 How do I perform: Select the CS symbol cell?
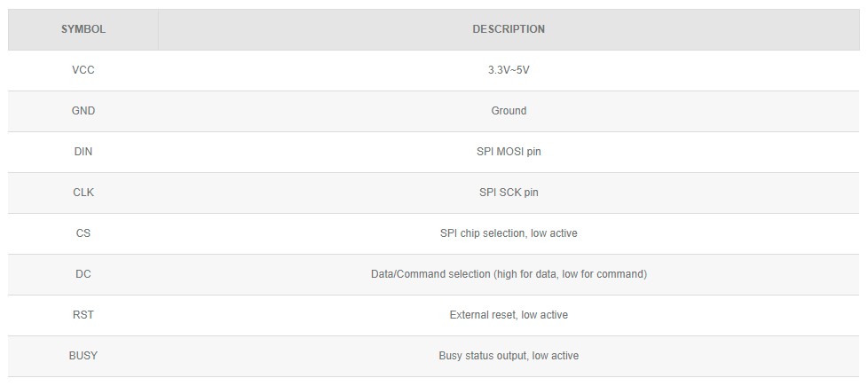click(x=83, y=233)
